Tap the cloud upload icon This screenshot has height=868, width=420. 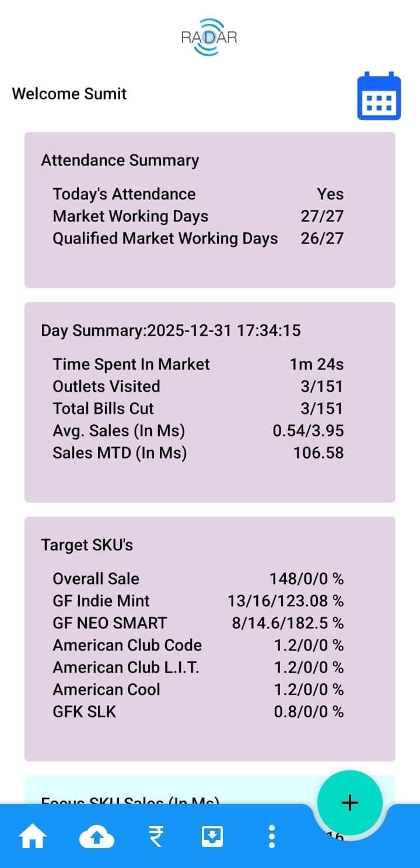point(96,838)
